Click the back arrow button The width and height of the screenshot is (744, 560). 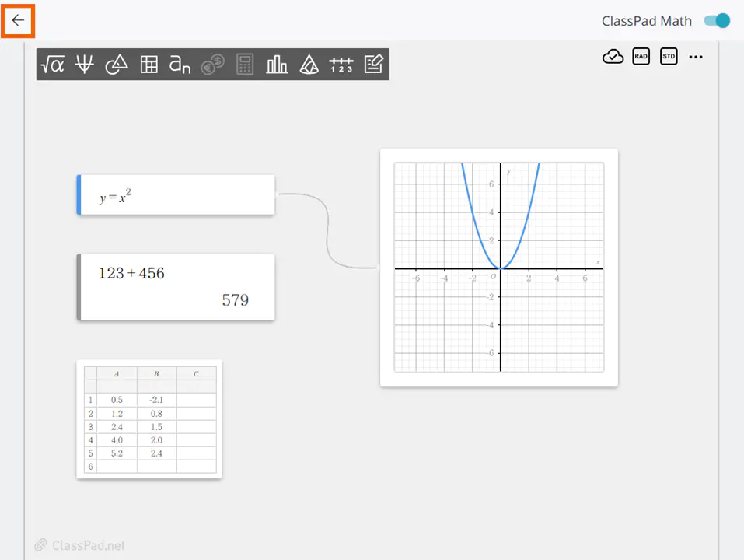point(18,21)
